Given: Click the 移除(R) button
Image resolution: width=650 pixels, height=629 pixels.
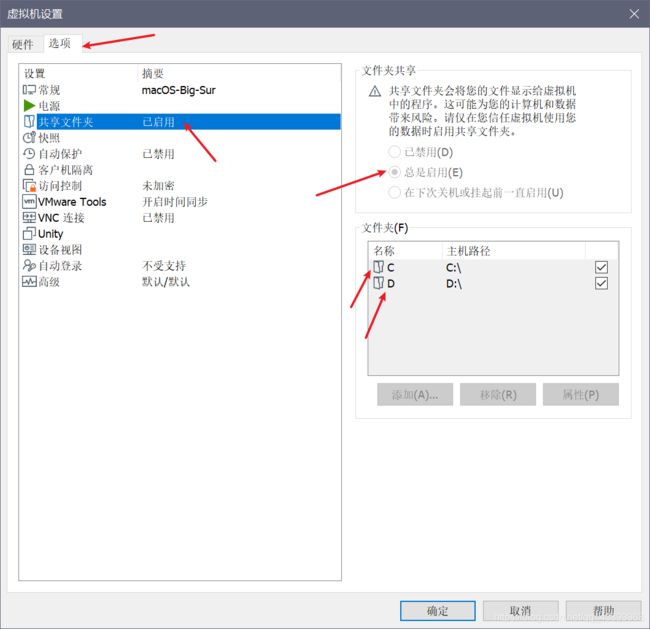Looking at the screenshot, I should pos(498,394).
